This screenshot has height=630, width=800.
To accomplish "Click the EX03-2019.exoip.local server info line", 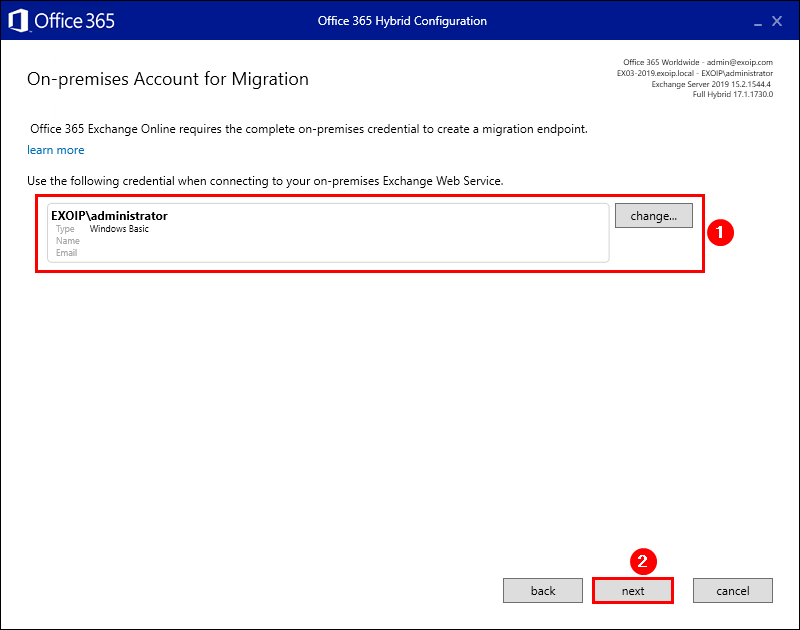I will 694,73.
